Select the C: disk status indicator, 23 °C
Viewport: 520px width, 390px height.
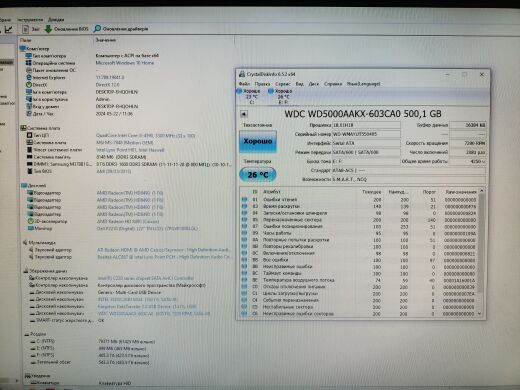(249, 96)
